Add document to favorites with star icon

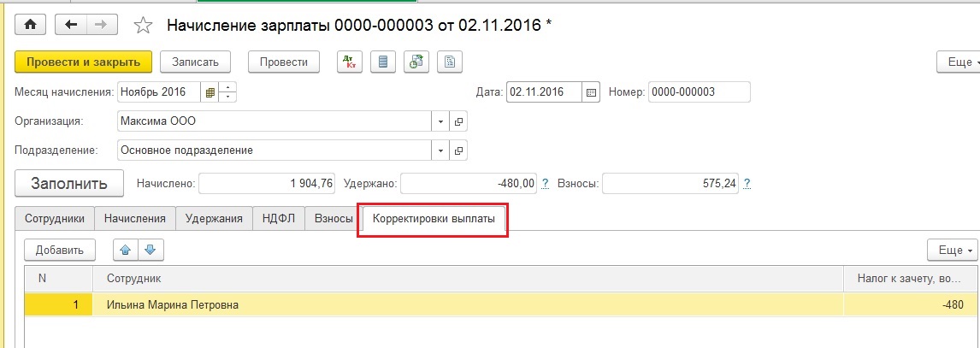144,26
